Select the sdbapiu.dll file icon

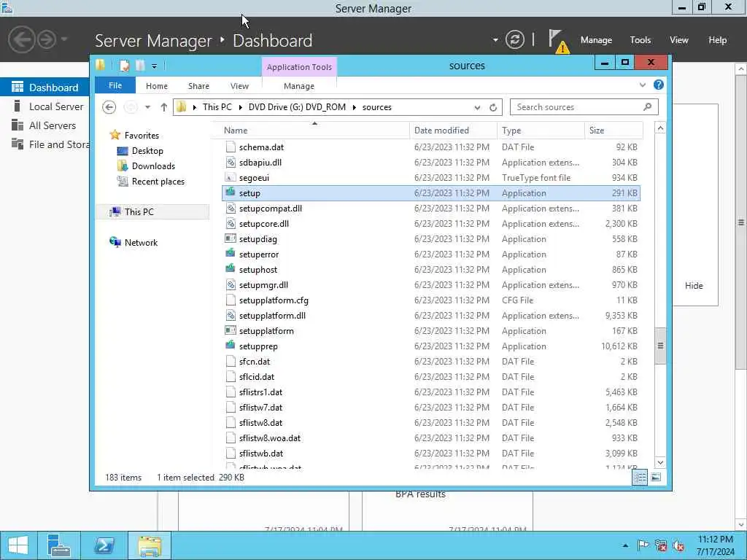[231, 162]
